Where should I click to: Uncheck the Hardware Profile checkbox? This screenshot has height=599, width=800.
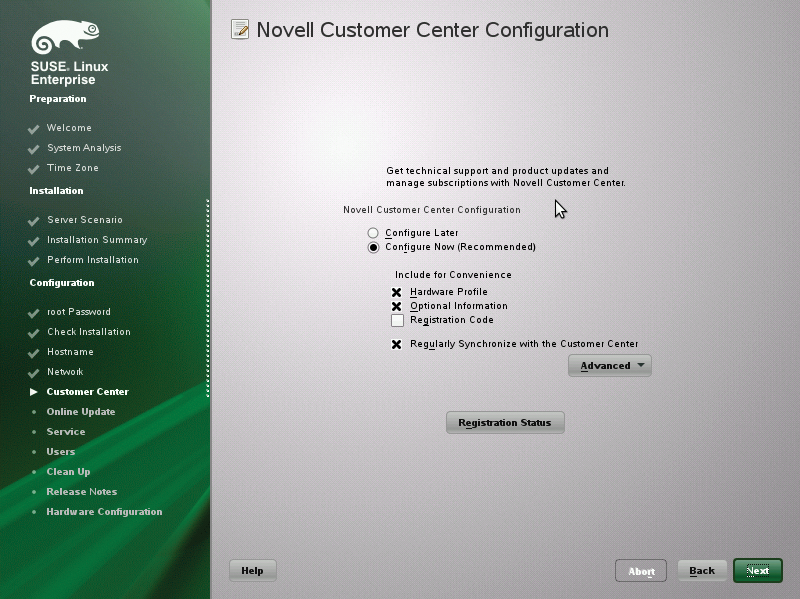(397, 291)
